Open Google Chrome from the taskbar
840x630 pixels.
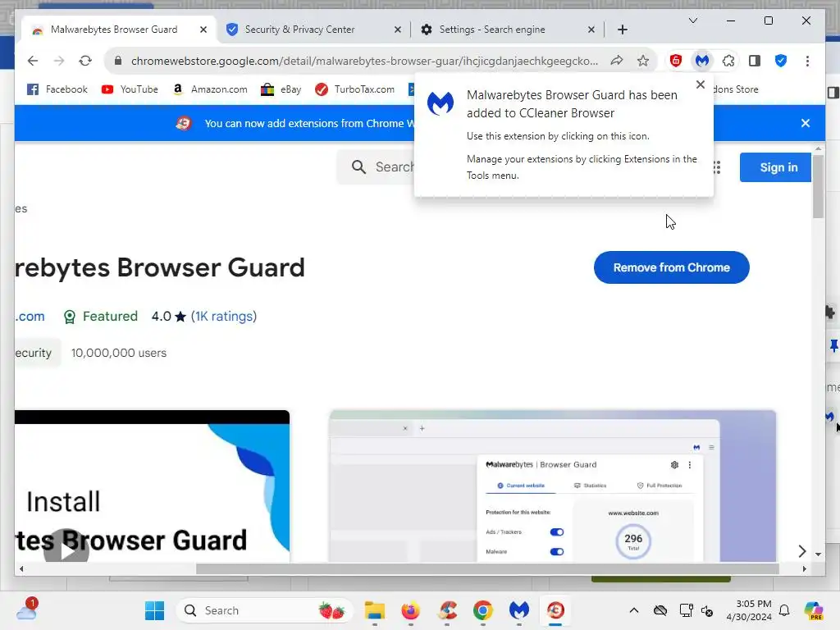[x=482, y=610]
